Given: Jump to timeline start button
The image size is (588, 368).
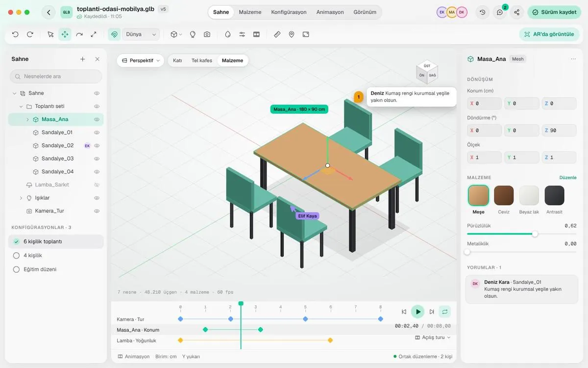Looking at the screenshot, I should [x=404, y=312].
